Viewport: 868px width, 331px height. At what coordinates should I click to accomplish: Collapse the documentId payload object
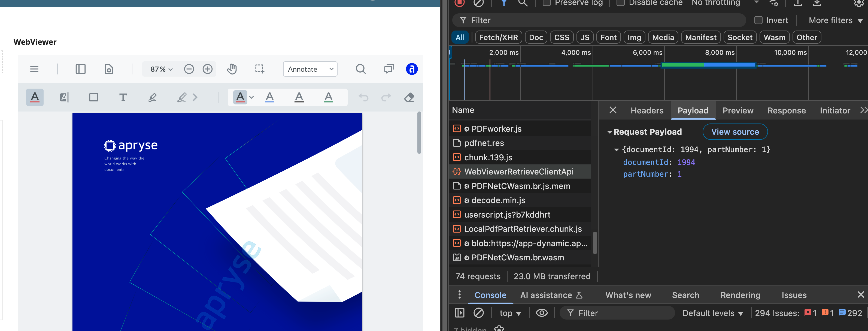coord(616,149)
